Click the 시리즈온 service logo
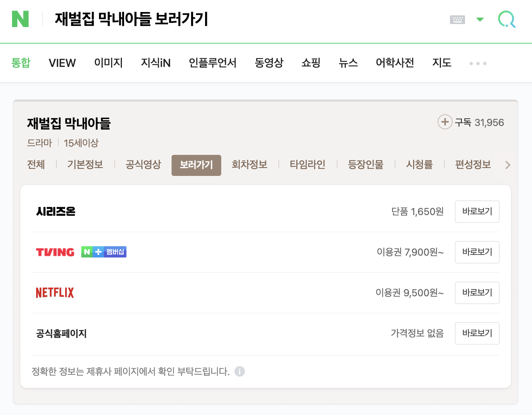Screen dimensions: 532x415 coord(56,211)
